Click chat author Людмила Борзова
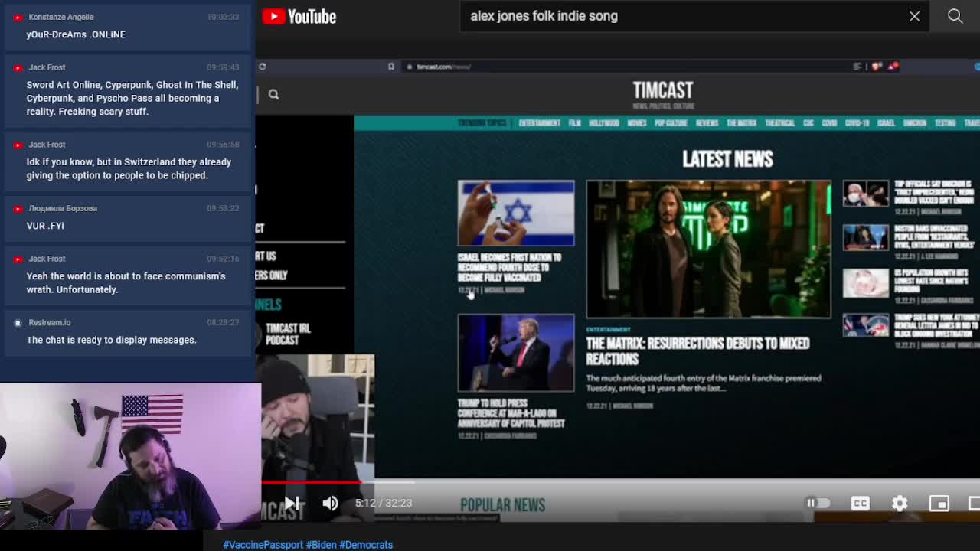980x551 pixels. 63,208
